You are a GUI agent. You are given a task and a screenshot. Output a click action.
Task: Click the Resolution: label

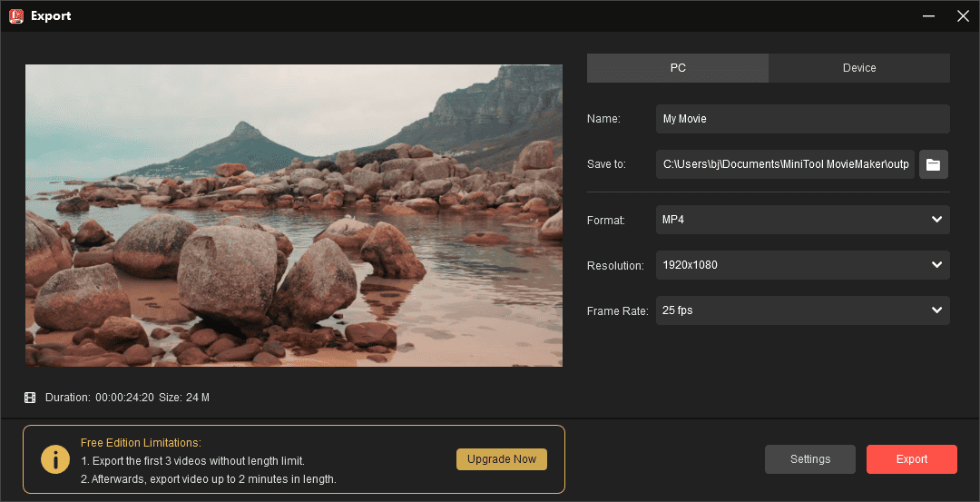615,266
